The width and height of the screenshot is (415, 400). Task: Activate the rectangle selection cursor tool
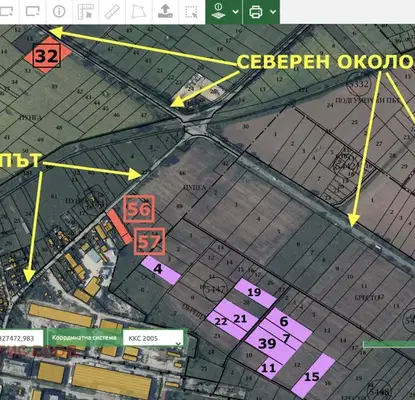coord(192,12)
